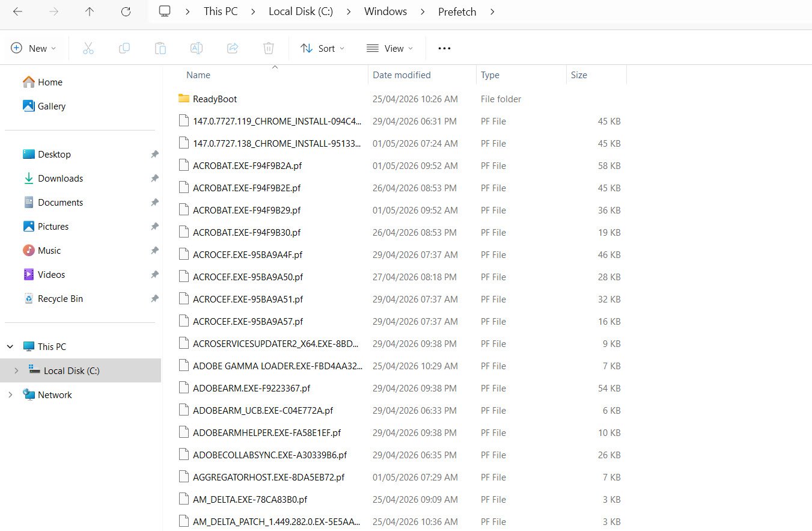Open the See more three-dots menu
Viewport: 812px width, 531px height.
pyautogui.click(x=444, y=48)
